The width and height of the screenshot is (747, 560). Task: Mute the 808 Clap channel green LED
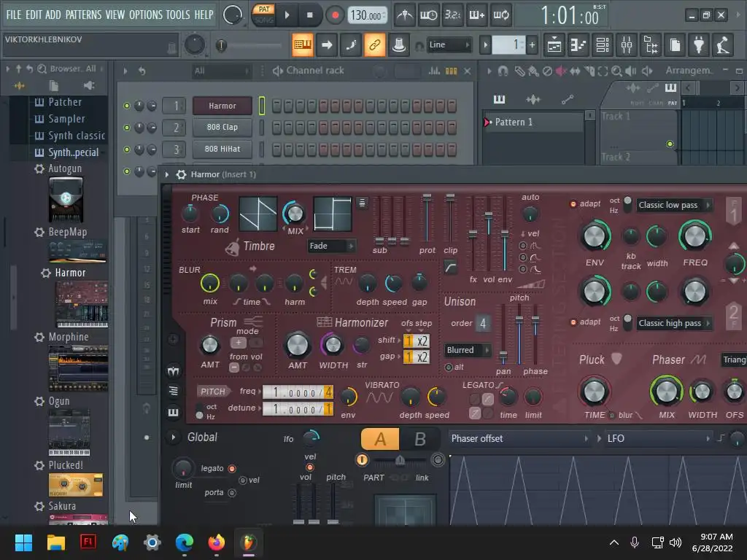[x=127, y=128]
